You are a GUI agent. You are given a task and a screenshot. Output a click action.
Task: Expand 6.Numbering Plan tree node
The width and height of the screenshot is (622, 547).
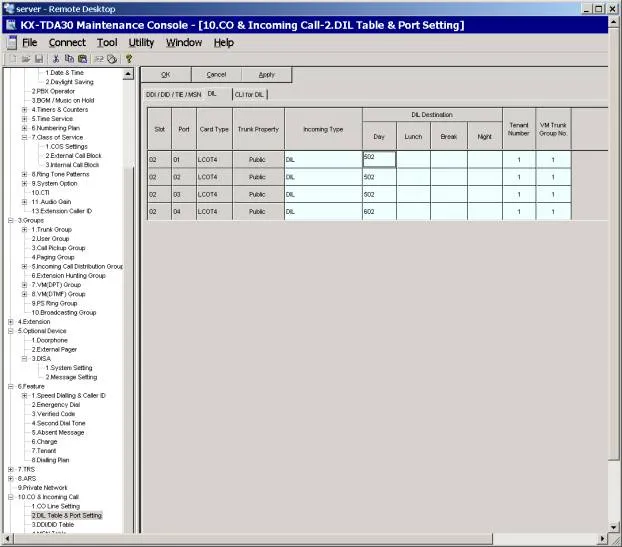click(x=24, y=128)
